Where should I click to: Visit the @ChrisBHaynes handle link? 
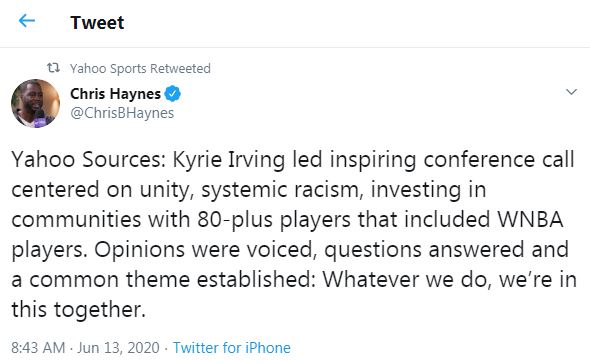tap(122, 113)
